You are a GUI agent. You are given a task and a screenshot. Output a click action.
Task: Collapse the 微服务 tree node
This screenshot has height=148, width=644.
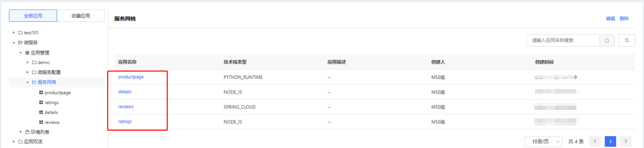(x=14, y=43)
